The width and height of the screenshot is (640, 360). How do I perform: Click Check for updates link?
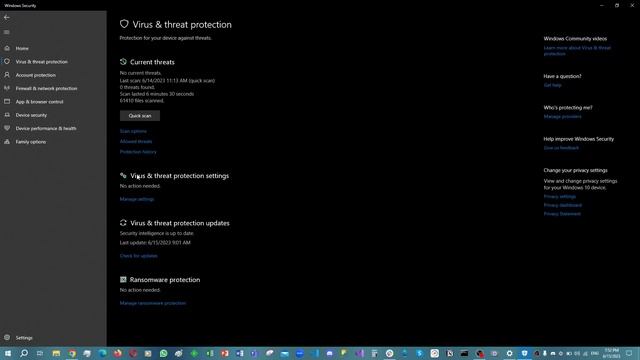coord(138,256)
